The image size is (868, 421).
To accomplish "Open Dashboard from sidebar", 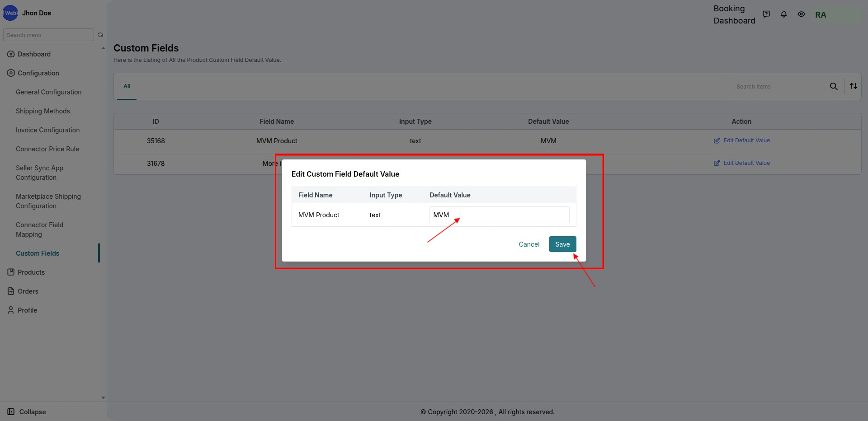I will pos(34,54).
